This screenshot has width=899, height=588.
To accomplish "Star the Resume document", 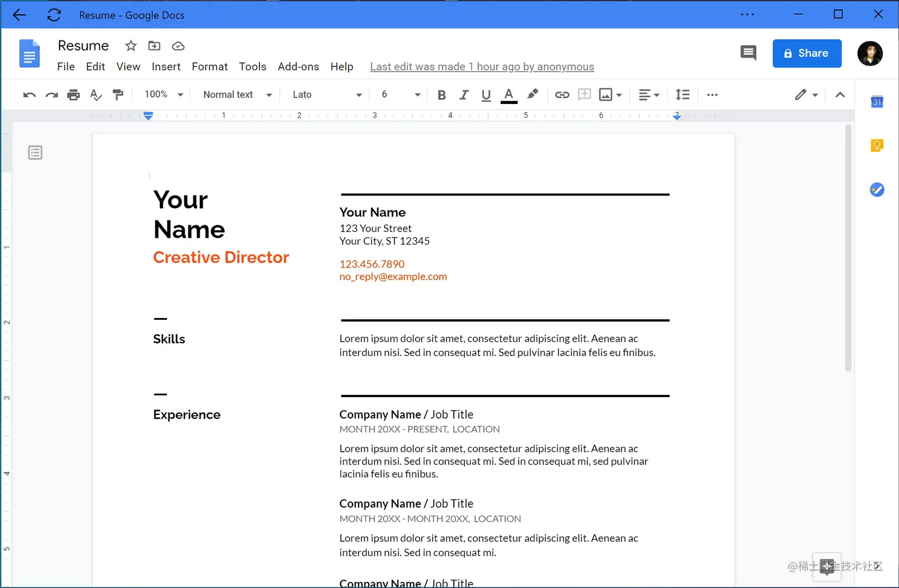I will coord(131,46).
